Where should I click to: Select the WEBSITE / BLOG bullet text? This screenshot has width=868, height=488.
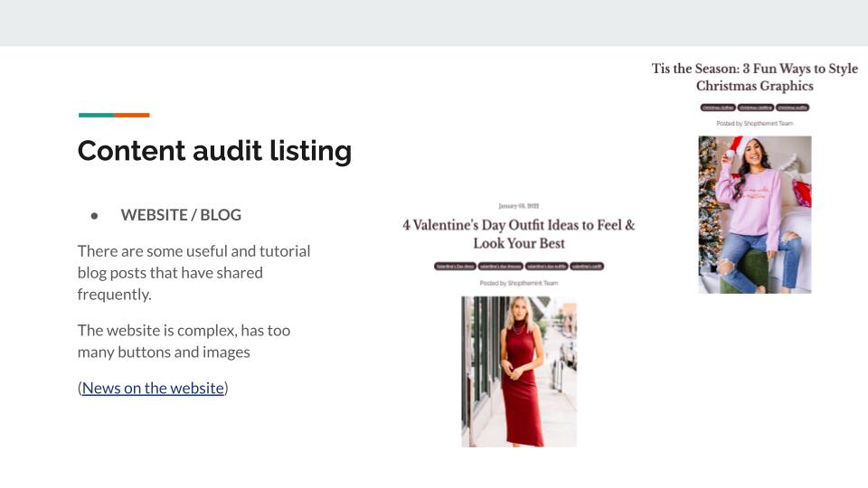181,215
